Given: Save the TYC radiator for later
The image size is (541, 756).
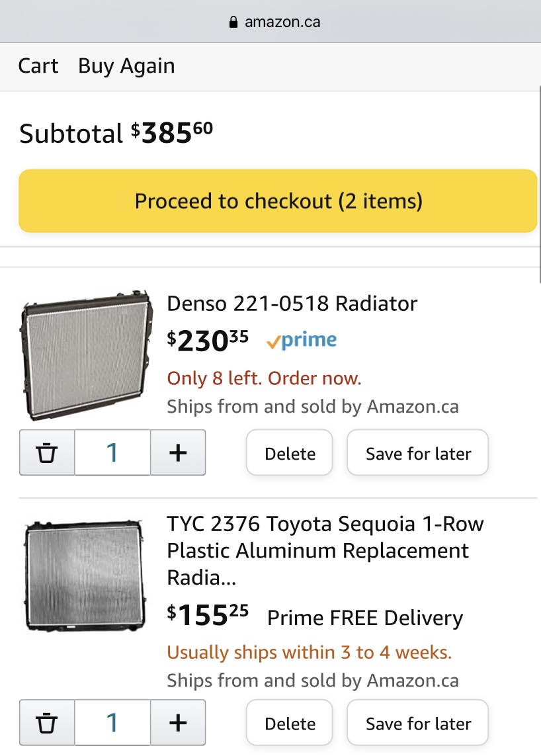Looking at the screenshot, I should (x=418, y=724).
